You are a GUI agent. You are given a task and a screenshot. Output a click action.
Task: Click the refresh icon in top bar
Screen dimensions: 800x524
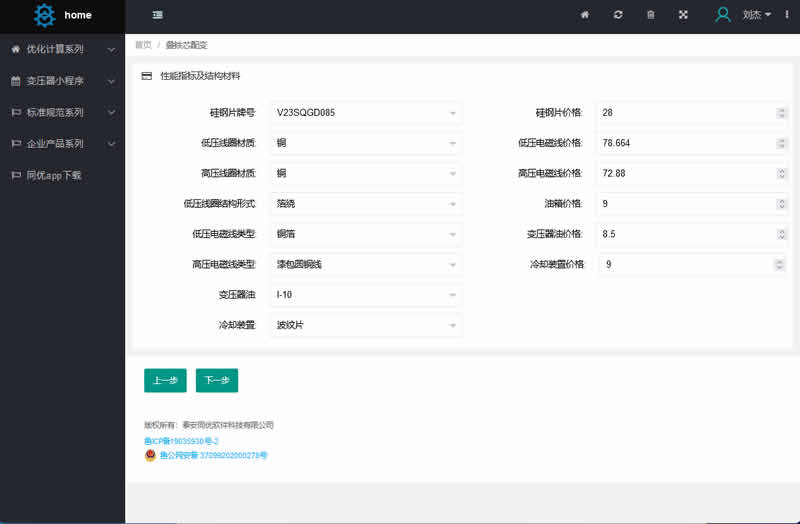618,15
